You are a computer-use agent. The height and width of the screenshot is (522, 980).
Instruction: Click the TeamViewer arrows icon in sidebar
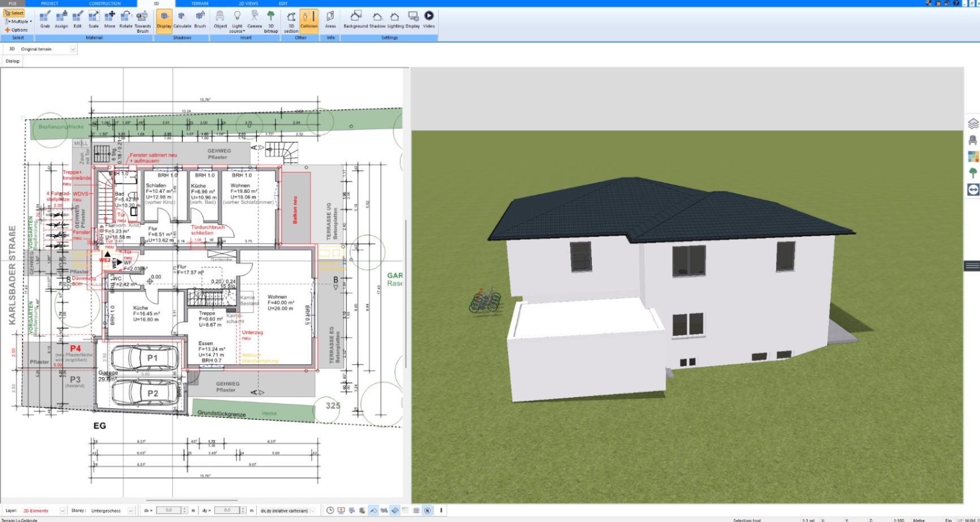[973, 189]
